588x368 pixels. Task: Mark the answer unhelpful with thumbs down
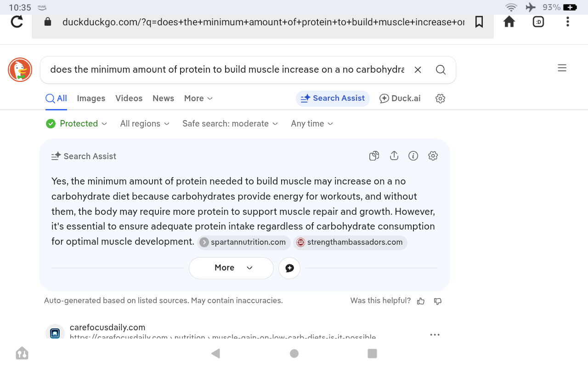[438, 301]
